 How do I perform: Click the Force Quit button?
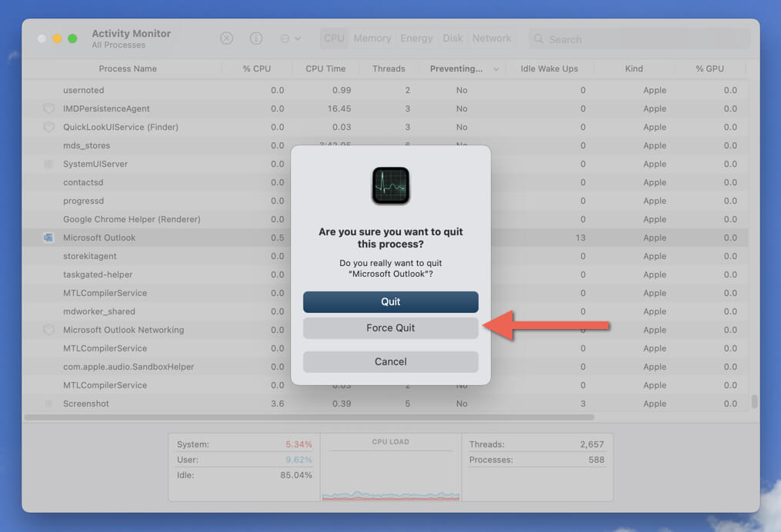point(391,328)
